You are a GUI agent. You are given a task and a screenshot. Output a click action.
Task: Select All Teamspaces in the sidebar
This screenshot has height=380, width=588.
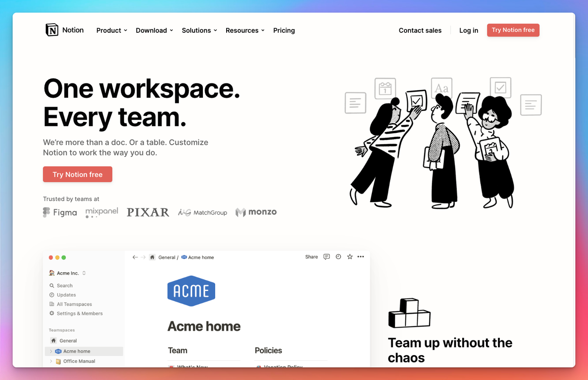click(74, 304)
